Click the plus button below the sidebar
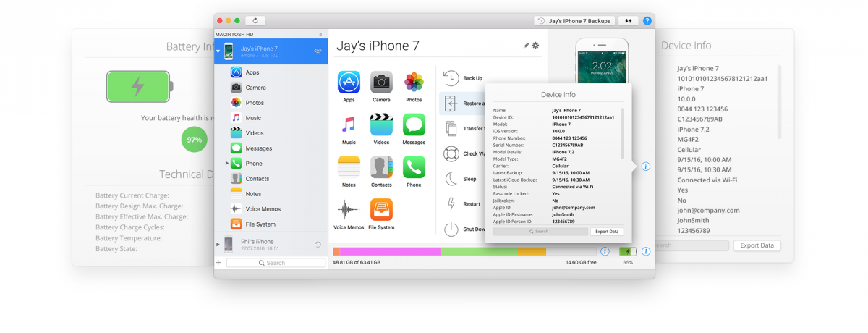Image resolution: width=868 pixels, height=333 pixels. point(218,263)
